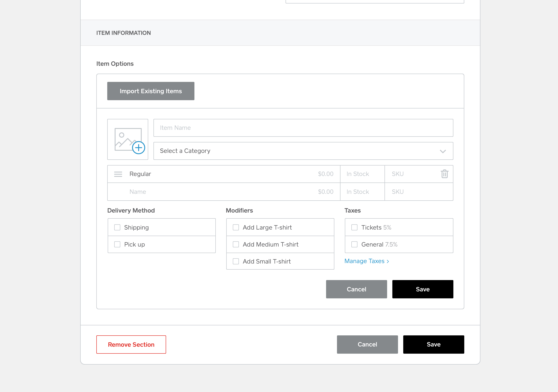Viewport: 558px width, 392px height.
Task: Enable Add Small T-shirt modifier
Action: coord(236,261)
